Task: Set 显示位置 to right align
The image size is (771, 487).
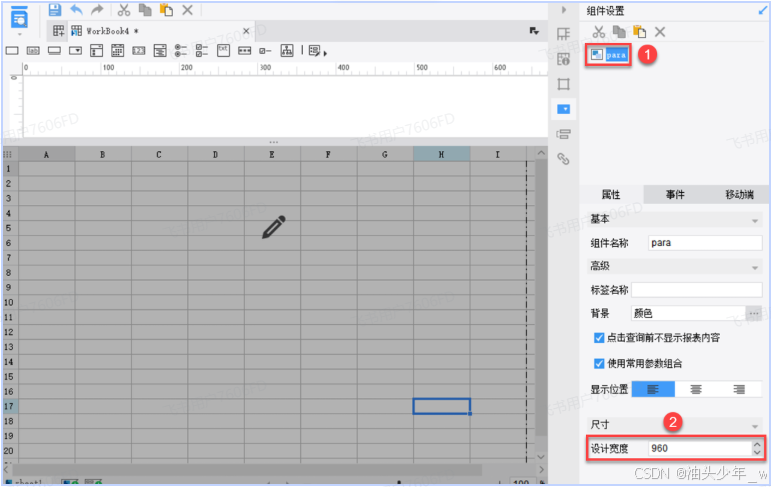Action: pos(739,389)
